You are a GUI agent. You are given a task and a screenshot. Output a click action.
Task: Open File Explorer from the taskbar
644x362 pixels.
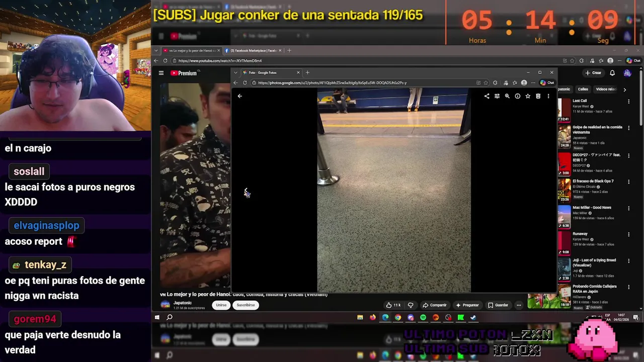click(x=360, y=317)
